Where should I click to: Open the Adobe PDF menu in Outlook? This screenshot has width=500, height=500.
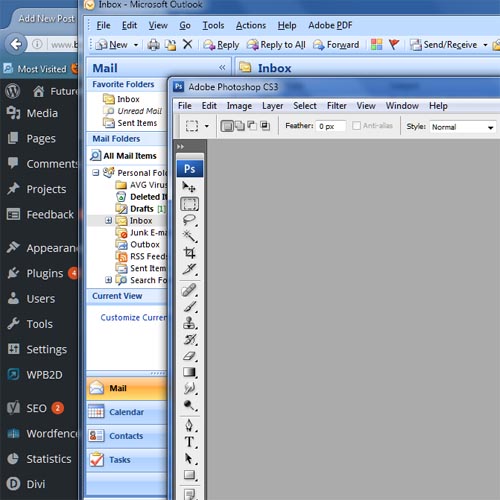(330, 25)
